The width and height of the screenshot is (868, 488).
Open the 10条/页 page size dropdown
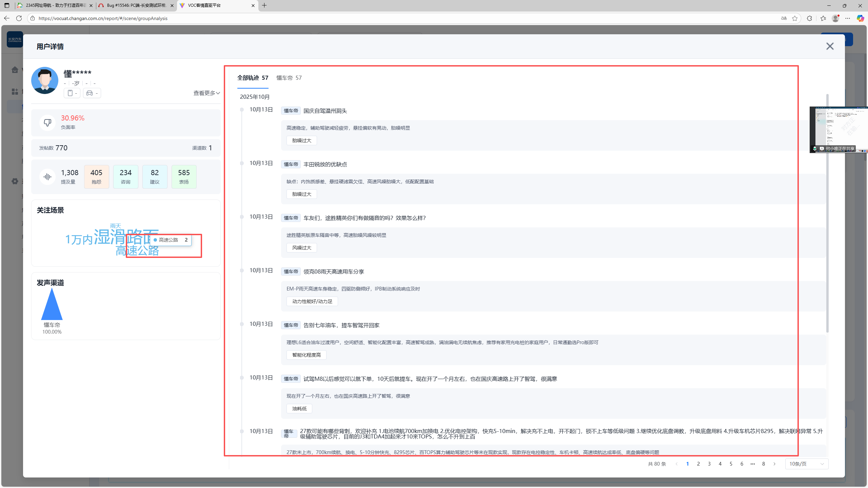[x=806, y=464]
